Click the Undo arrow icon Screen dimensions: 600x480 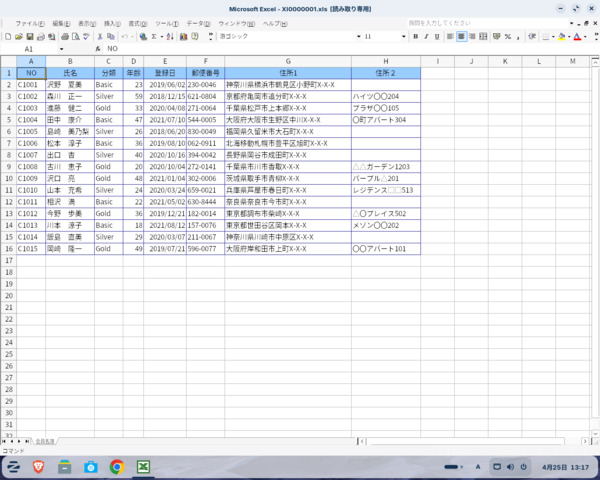[124, 37]
